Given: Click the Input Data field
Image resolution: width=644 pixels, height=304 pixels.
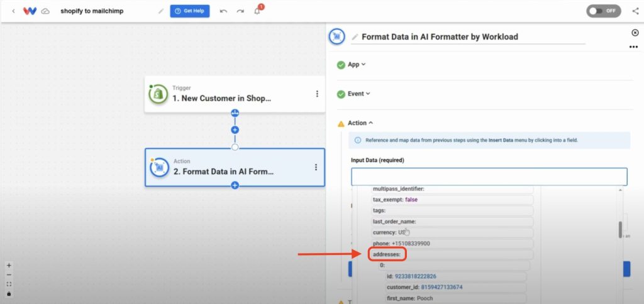Looking at the screenshot, I should [489, 176].
